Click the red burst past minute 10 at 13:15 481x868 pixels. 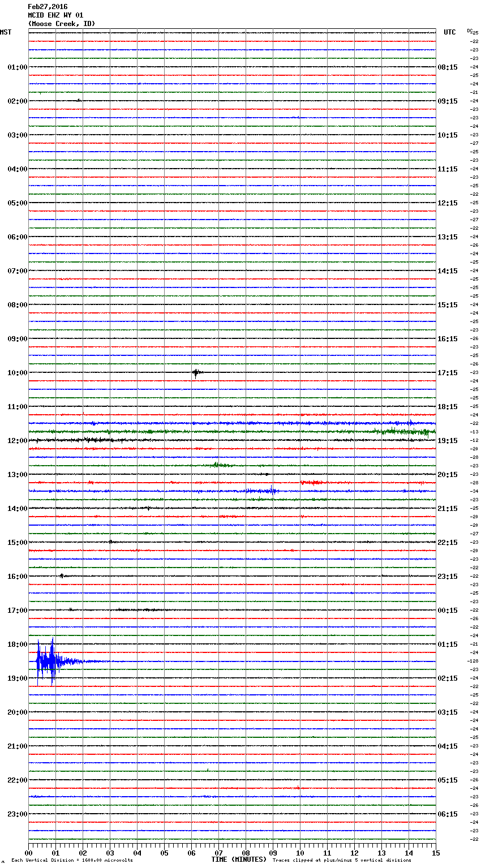312,483
